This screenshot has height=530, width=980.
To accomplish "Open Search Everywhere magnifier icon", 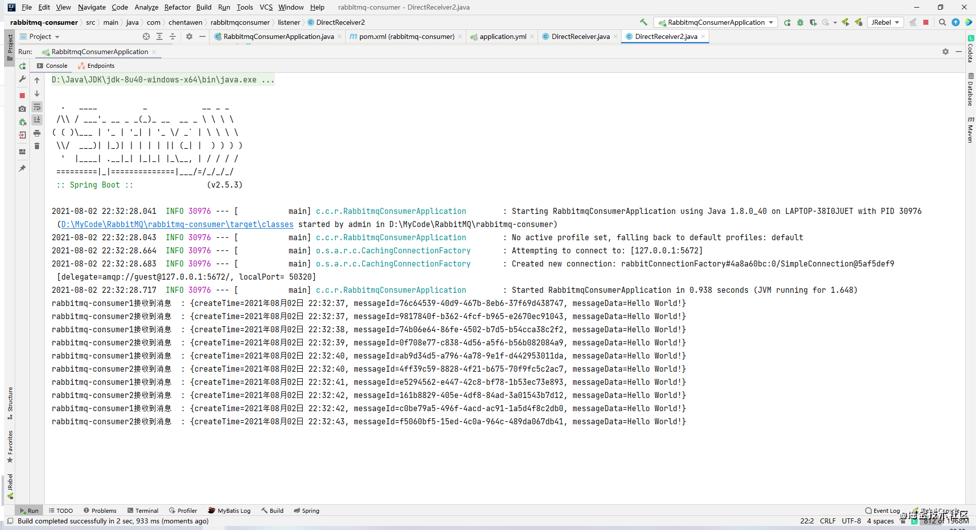I will [x=942, y=22].
